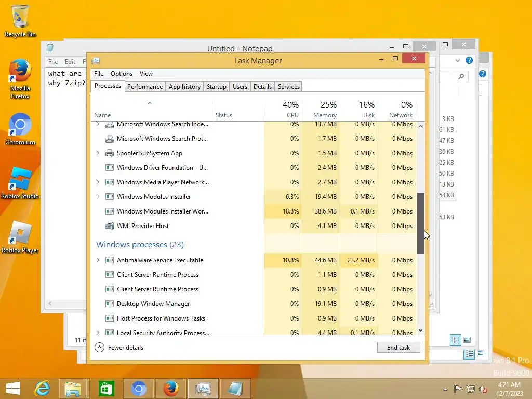Open Notepad File menu
Image resolution: width=532 pixels, height=399 pixels.
point(53,62)
